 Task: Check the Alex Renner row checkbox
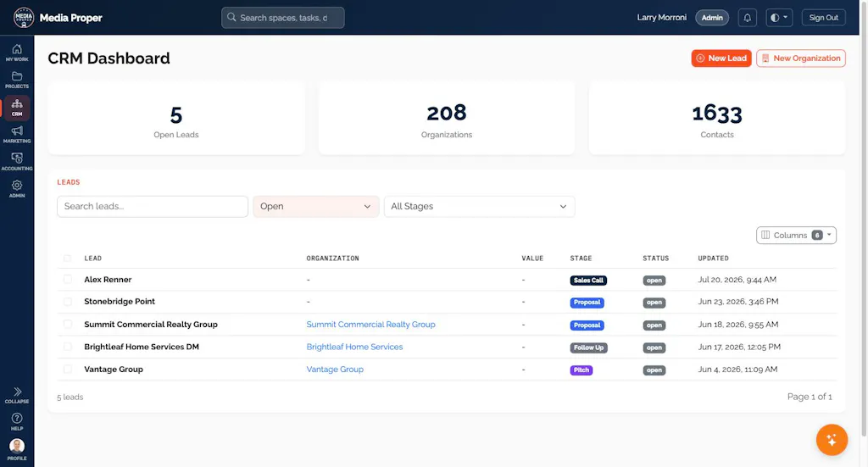pyautogui.click(x=68, y=280)
